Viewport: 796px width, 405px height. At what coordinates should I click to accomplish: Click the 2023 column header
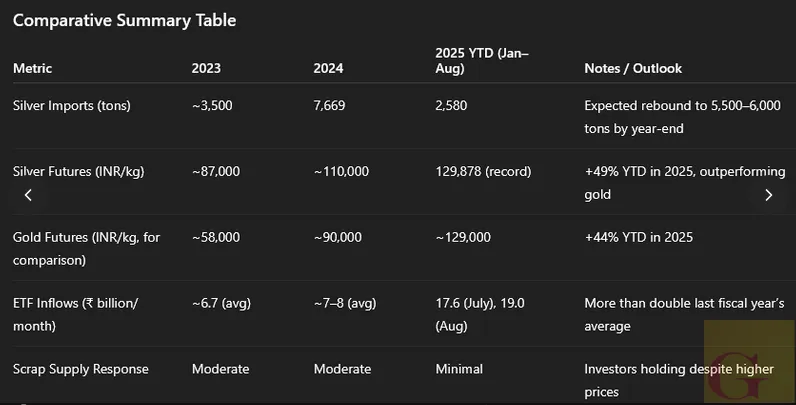click(206, 69)
